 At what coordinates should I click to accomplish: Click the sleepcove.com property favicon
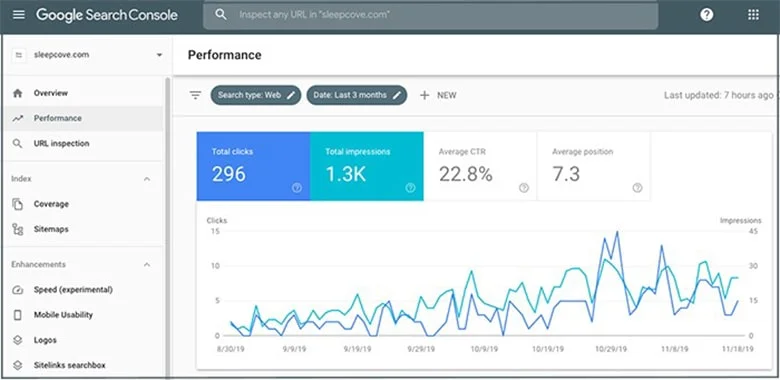[x=19, y=55]
